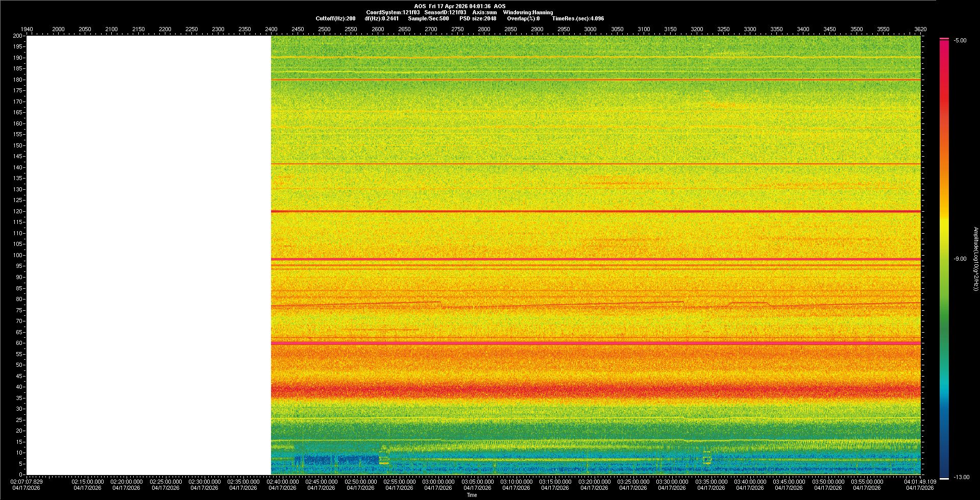Screen dimensions: 980x500
Task: Click the 04:01:49.109 end time label
Action: 920,482
